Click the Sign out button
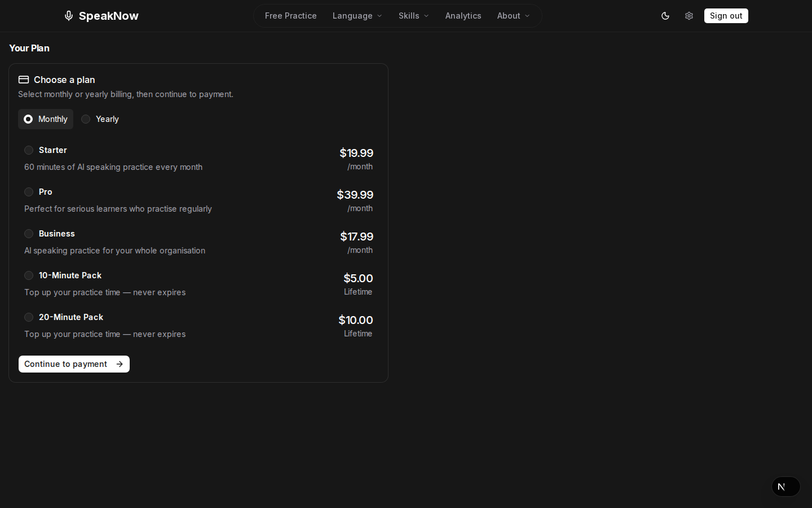The image size is (812, 508). click(x=726, y=16)
